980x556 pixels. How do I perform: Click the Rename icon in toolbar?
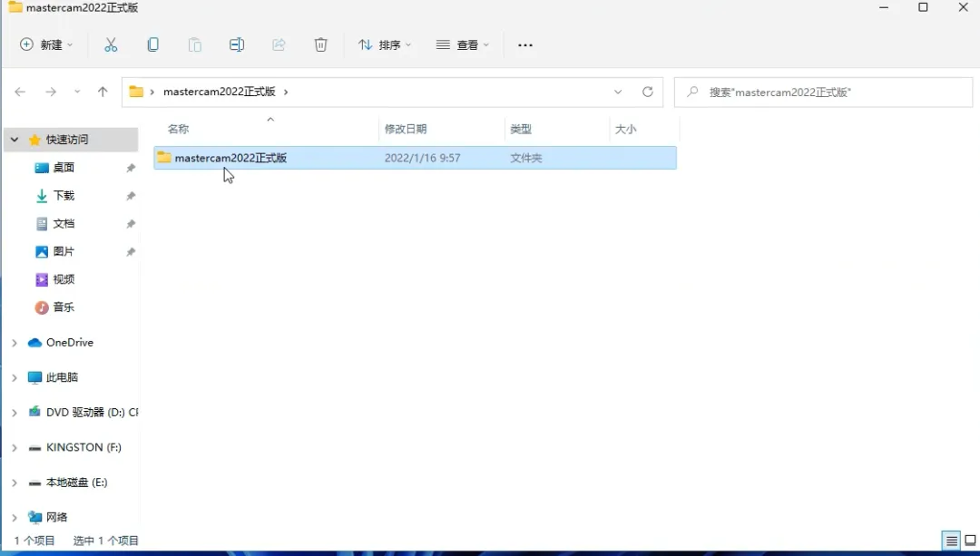click(236, 45)
